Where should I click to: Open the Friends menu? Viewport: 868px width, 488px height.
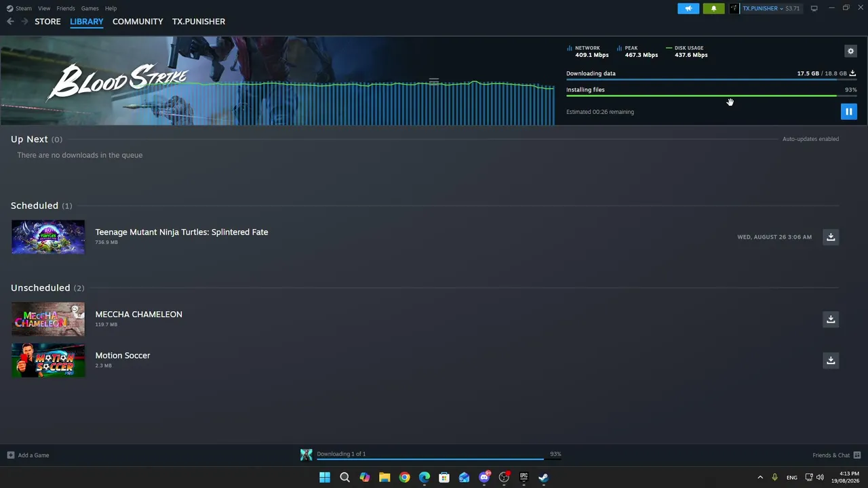pos(66,8)
